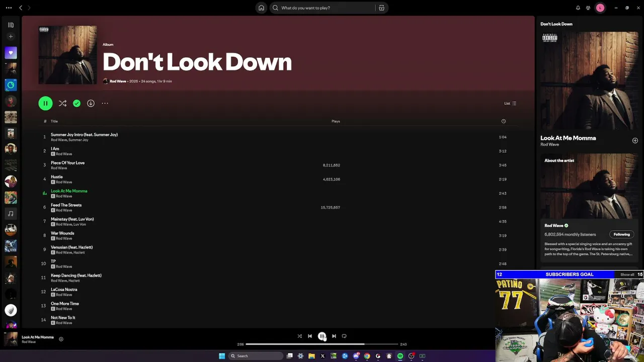Add Look At Me Momma to library in right panel
The image size is (644, 362).
[x=635, y=141]
